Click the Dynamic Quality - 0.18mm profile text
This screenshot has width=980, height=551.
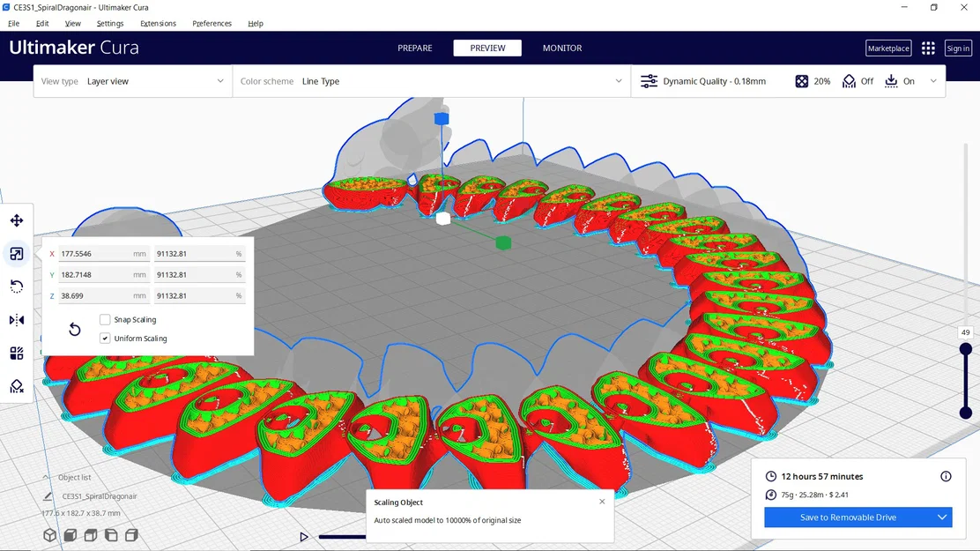pyautogui.click(x=715, y=81)
